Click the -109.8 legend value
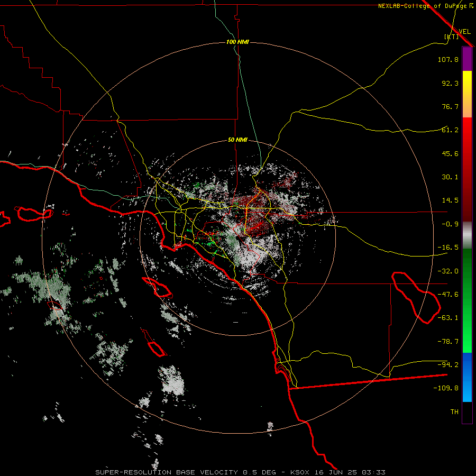This screenshot has width=476, height=476. (x=446, y=388)
